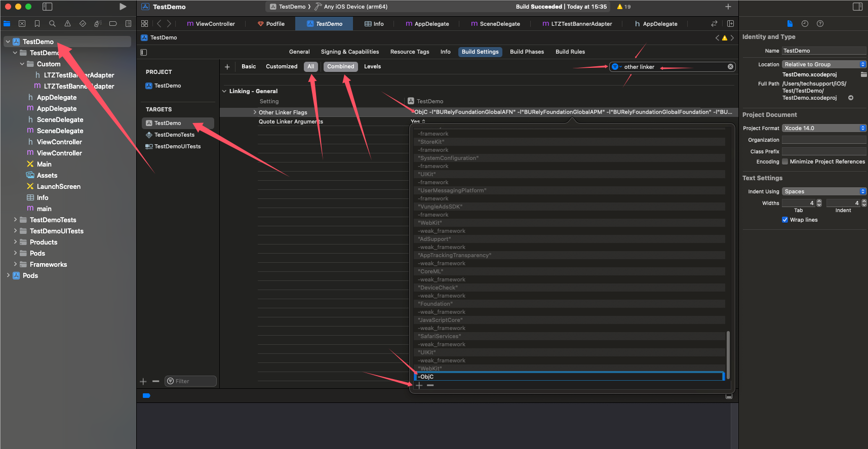Delete the selected target with minus
The image size is (868, 449).
pos(155,381)
